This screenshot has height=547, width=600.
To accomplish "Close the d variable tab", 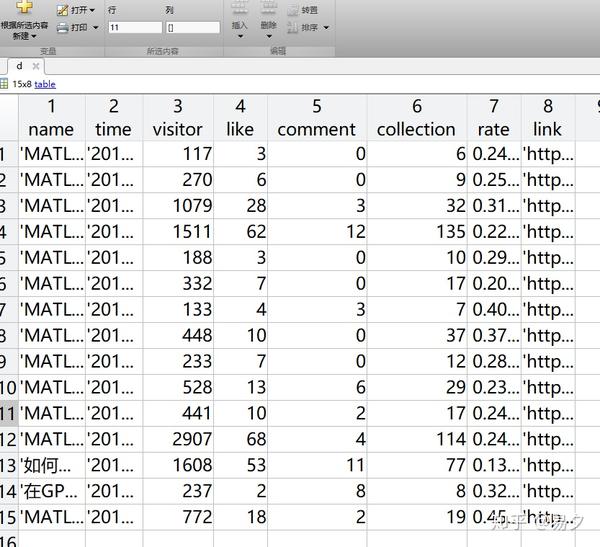I will coord(36,66).
